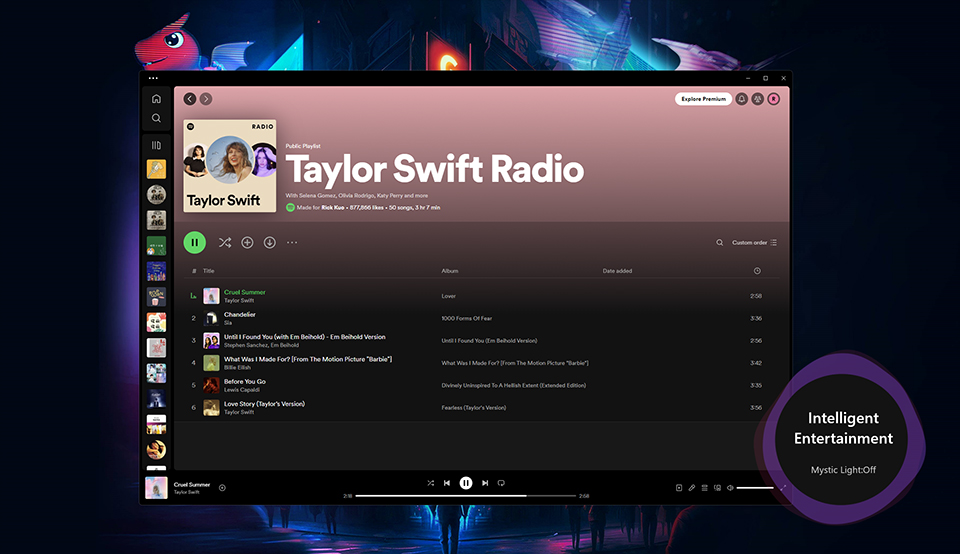The image size is (960, 554).
Task: Search within the playlist using magnifier
Action: 719,242
